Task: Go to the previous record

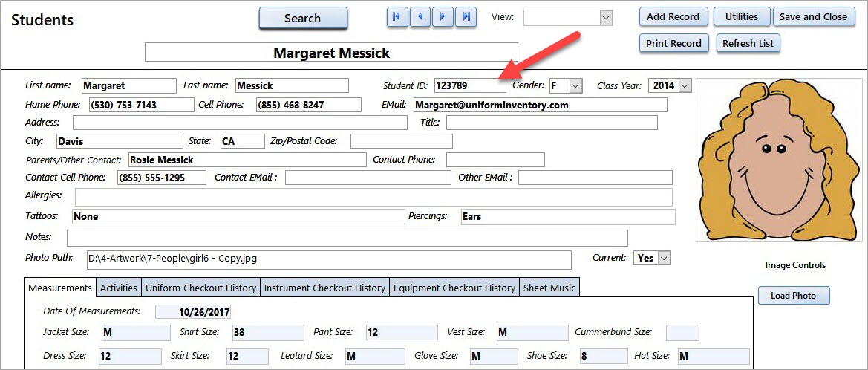Action: pyautogui.click(x=420, y=18)
